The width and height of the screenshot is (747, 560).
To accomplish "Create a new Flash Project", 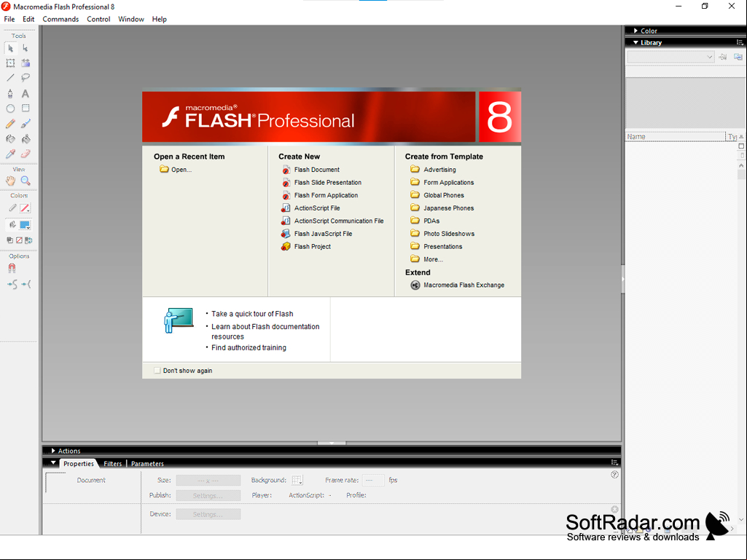I will point(306,247).
